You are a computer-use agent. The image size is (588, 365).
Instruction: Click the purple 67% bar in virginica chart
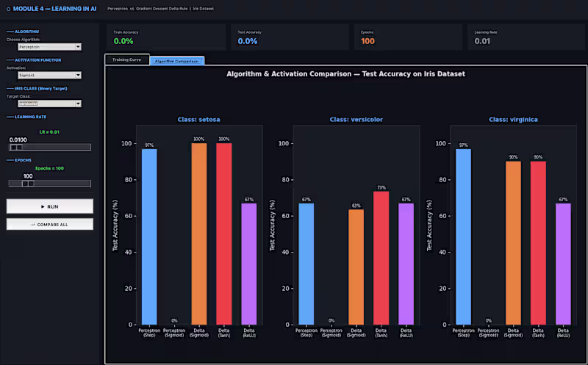(563, 264)
